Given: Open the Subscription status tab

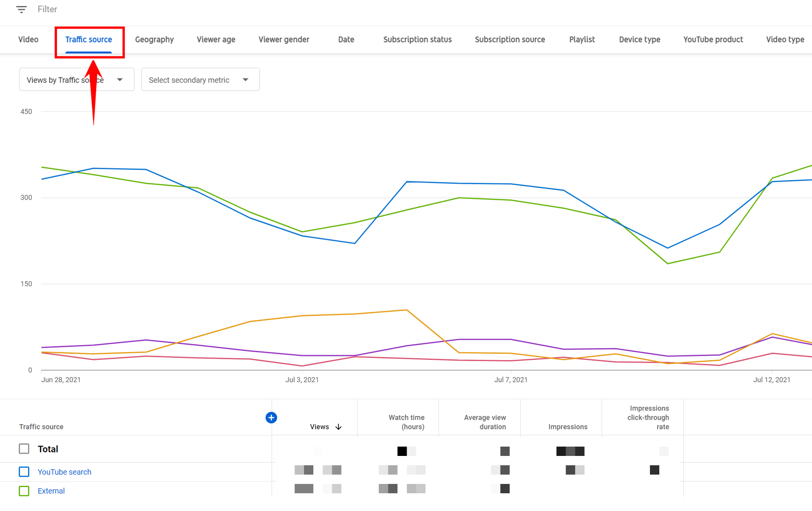Looking at the screenshot, I should pyautogui.click(x=417, y=40).
